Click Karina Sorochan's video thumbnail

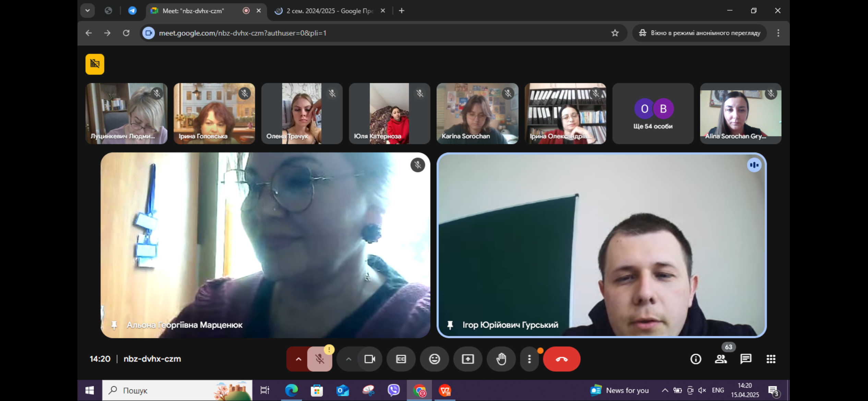[x=477, y=113]
